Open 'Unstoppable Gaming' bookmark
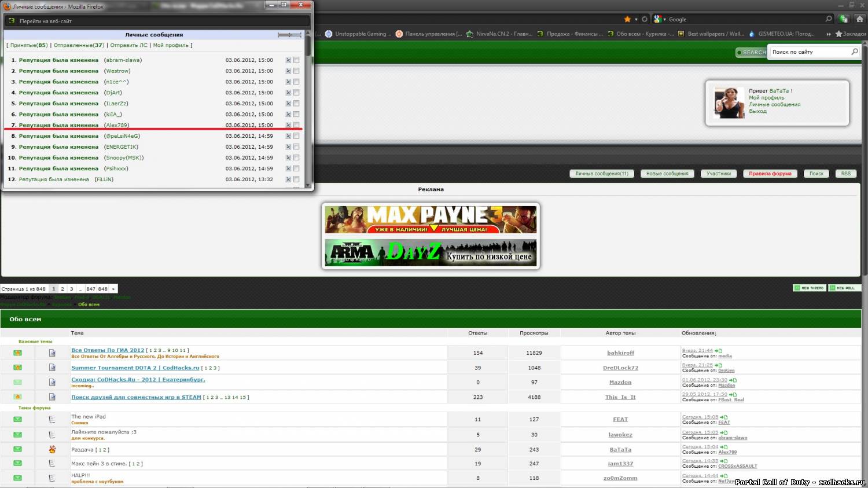 click(x=359, y=34)
